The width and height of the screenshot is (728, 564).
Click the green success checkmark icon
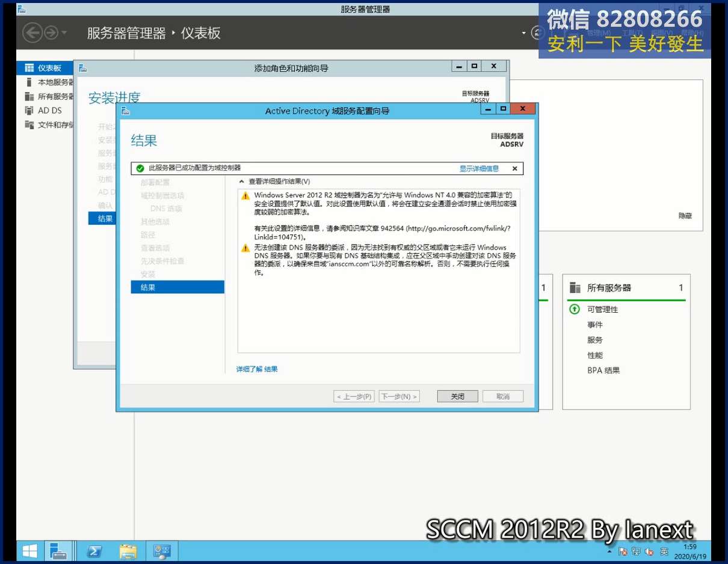(x=140, y=168)
